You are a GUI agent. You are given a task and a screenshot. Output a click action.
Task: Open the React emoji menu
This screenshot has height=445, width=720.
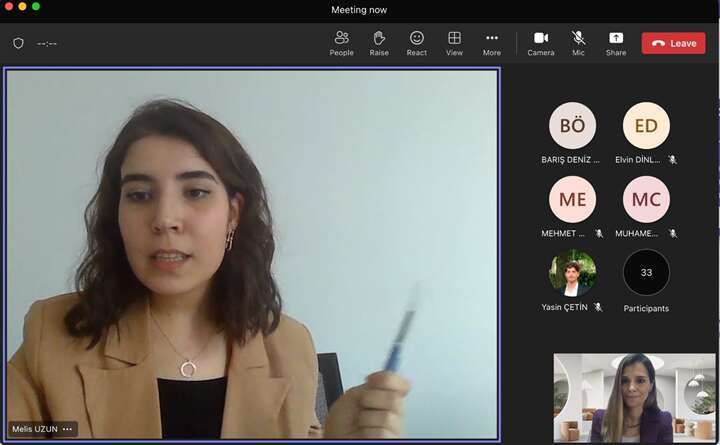pos(416,43)
